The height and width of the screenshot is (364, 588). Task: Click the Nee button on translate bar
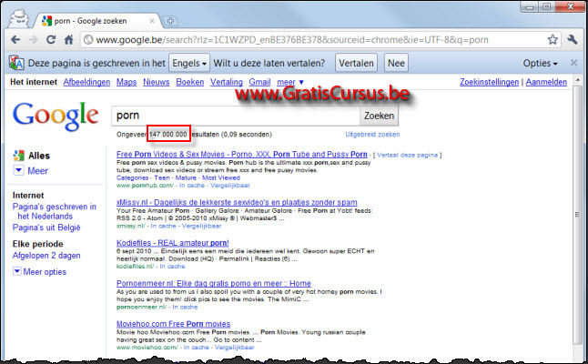(x=396, y=63)
